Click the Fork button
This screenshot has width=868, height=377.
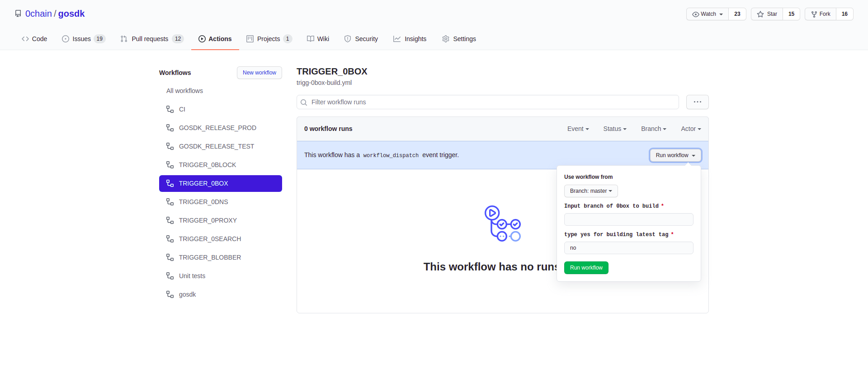(821, 14)
